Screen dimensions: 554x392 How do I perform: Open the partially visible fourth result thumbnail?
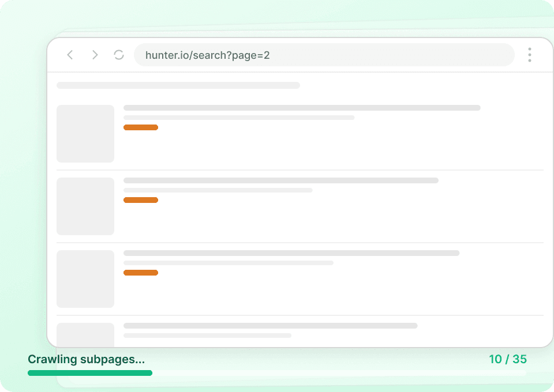point(85,334)
